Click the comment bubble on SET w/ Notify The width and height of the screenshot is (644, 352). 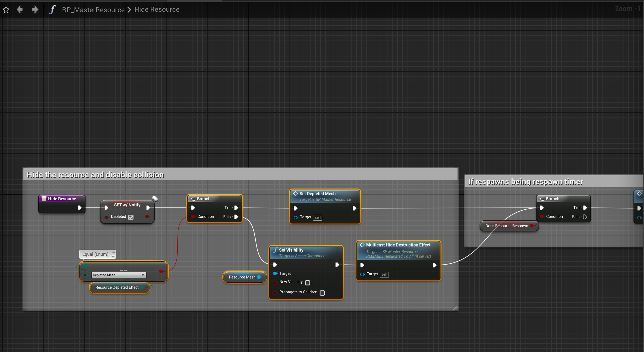[x=155, y=199]
